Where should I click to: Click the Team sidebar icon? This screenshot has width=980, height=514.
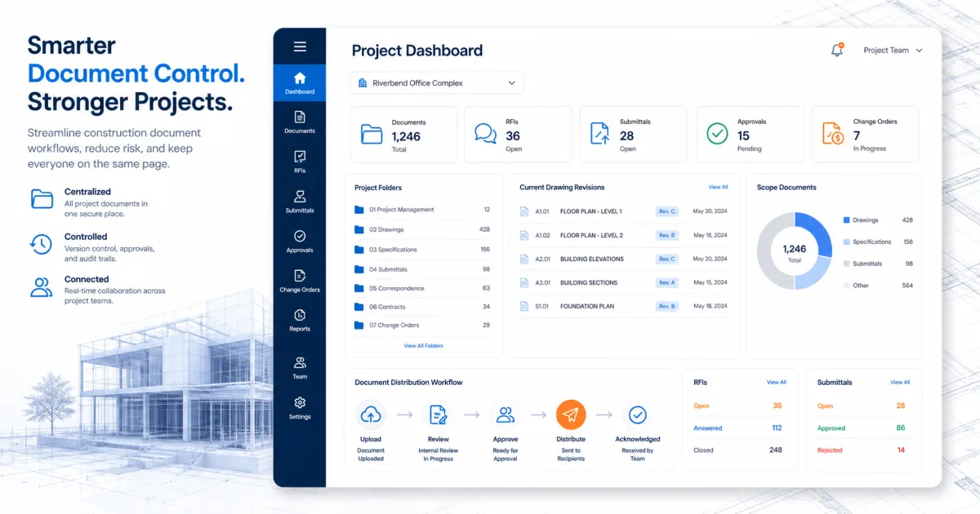300,362
